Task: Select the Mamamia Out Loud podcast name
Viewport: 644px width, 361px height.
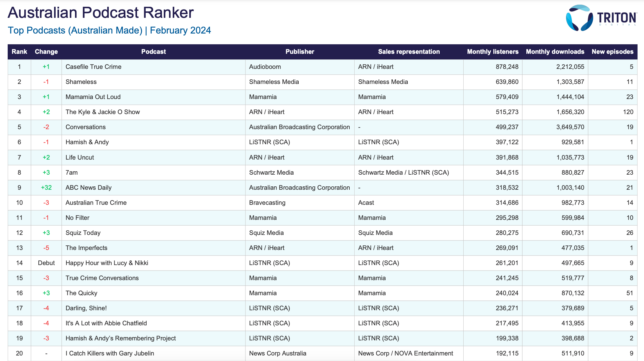Action: pyautogui.click(x=93, y=97)
